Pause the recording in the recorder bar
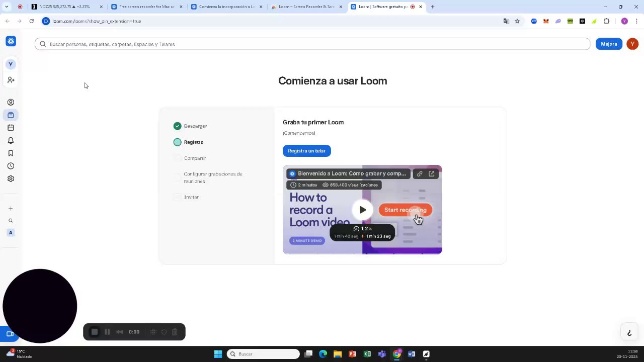The height and width of the screenshot is (362, 644). (107, 332)
